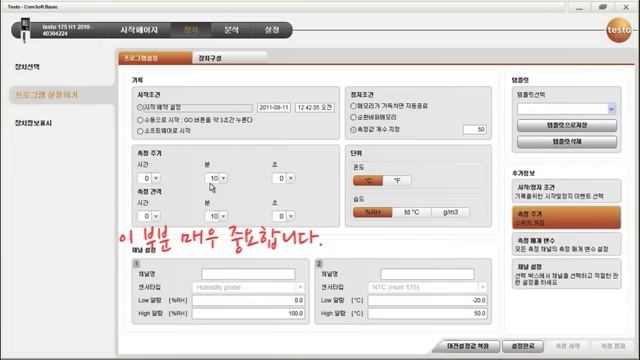Viewport: 640px width, 360px height.
Task: Close the ComSoft Basic window
Action: pyautogui.click(x=626, y=7)
